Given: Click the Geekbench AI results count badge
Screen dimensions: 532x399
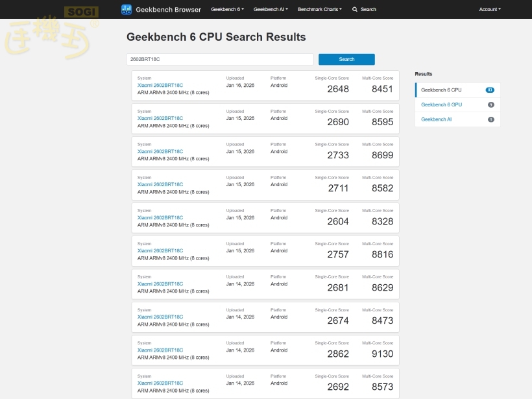Looking at the screenshot, I should coord(490,119).
